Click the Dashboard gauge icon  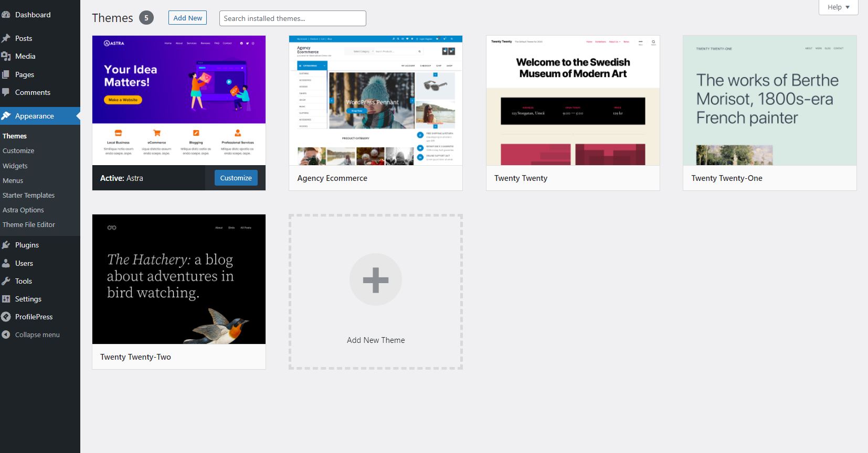(6, 15)
